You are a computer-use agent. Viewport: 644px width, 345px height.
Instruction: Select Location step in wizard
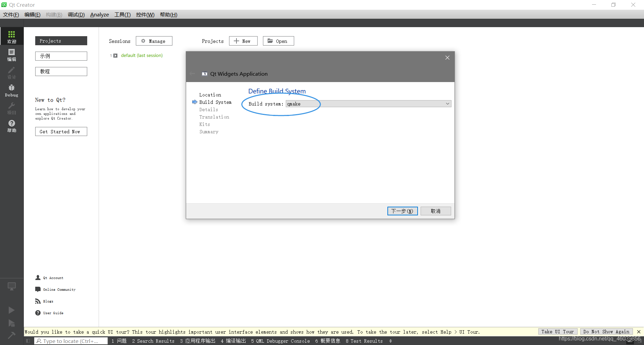210,95
